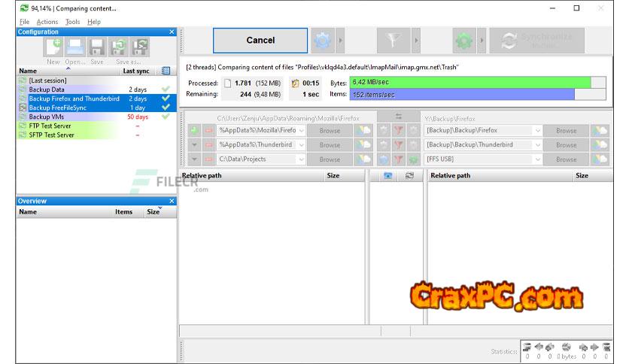
Task: Open comparison settings blue gear icon
Action: click(x=323, y=41)
